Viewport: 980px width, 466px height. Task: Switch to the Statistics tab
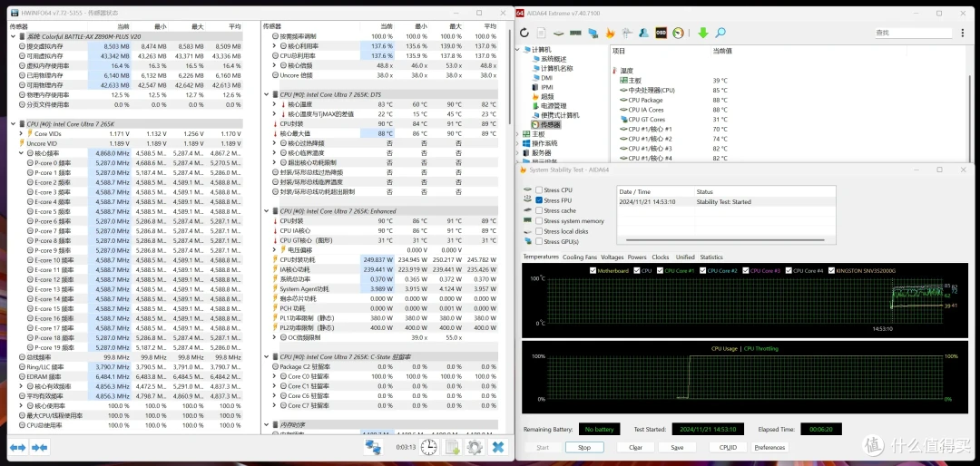tap(711, 257)
